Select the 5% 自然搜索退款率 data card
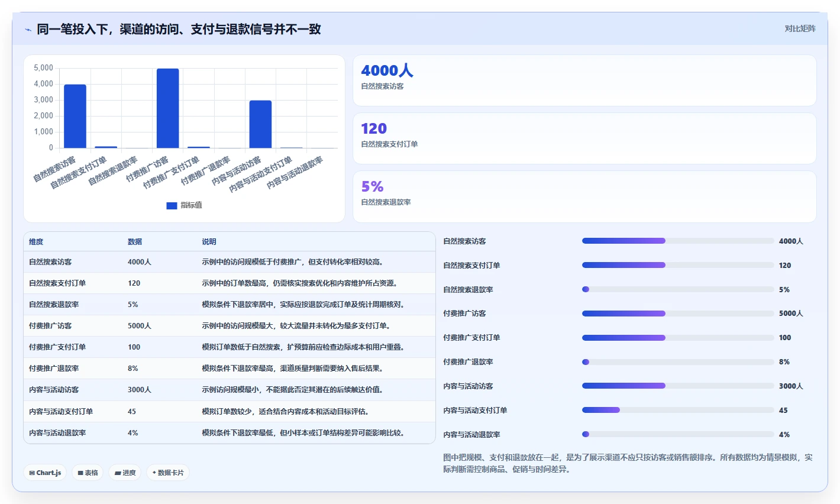This screenshot has width=840, height=504. 584,196
